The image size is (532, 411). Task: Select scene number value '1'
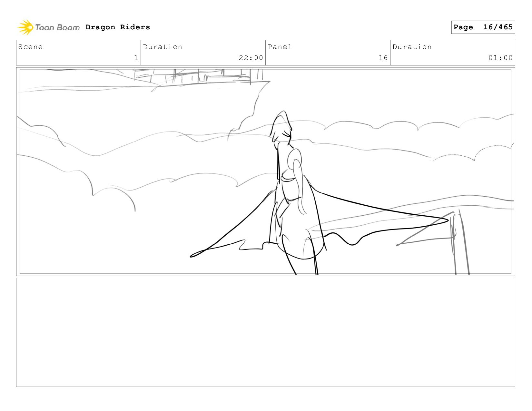[x=136, y=58]
